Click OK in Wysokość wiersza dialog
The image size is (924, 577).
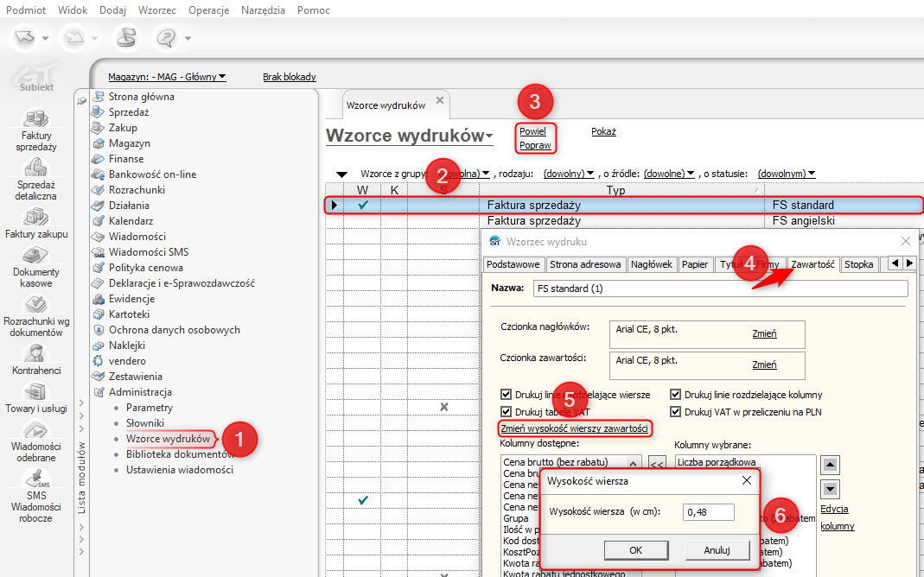pyautogui.click(x=636, y=550)
